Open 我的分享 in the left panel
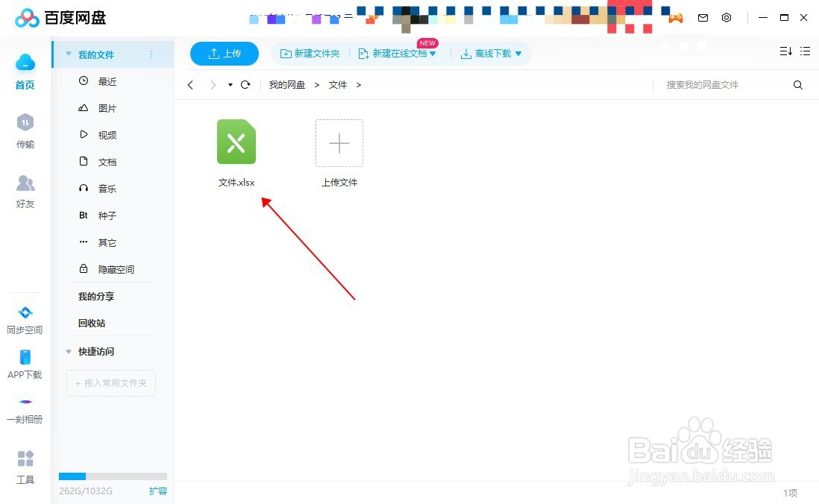Viewport: 819px width, 504px height. (95, 296)
